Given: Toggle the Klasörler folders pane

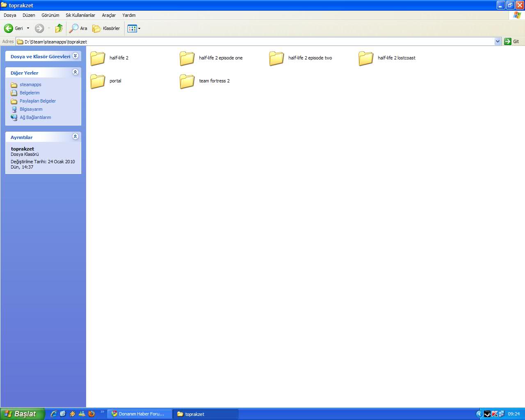Looking at the screenshot, I should click(106, 28).
